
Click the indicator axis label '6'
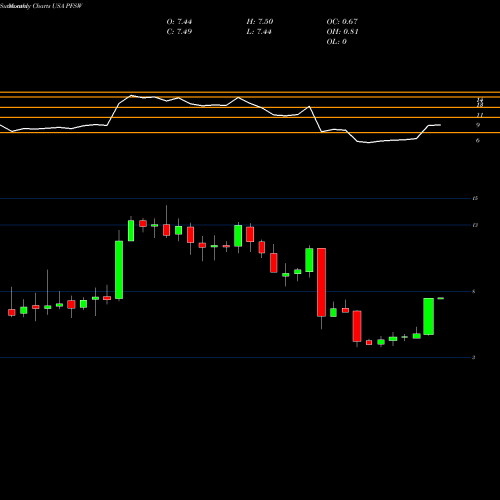[478, 140]
